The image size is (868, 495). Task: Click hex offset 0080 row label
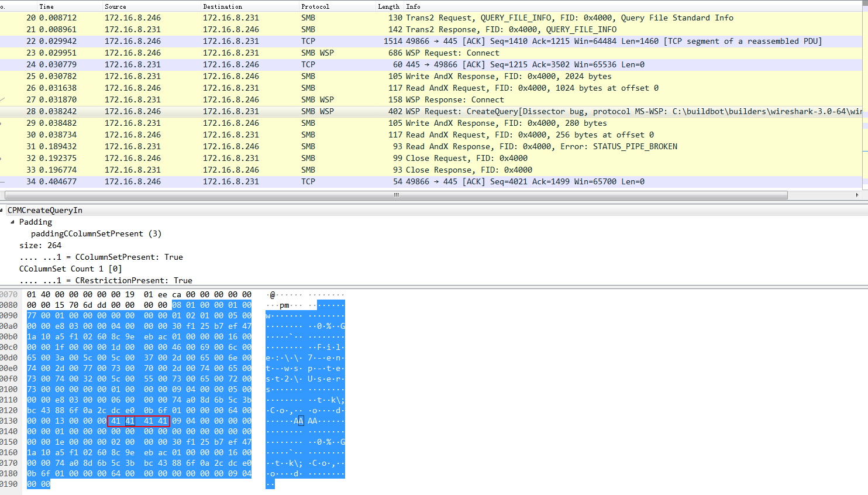pos(9,305)
